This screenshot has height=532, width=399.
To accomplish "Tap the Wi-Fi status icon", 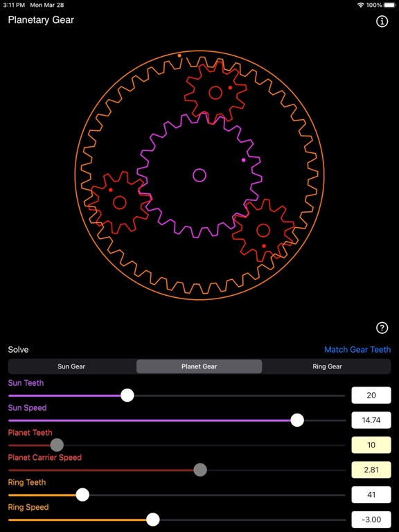I will coord(361,5).
